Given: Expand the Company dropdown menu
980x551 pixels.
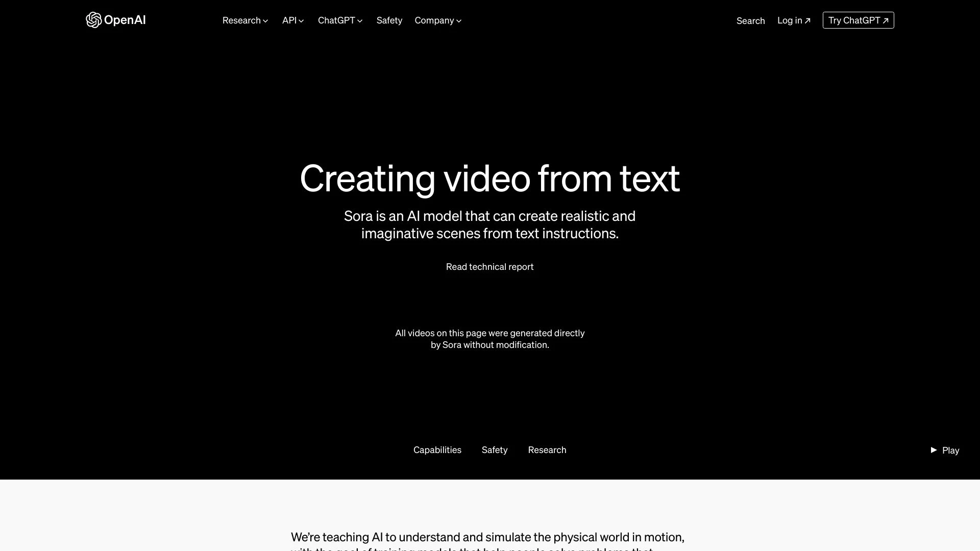Looking at the screenshot, I should [437, 20].
